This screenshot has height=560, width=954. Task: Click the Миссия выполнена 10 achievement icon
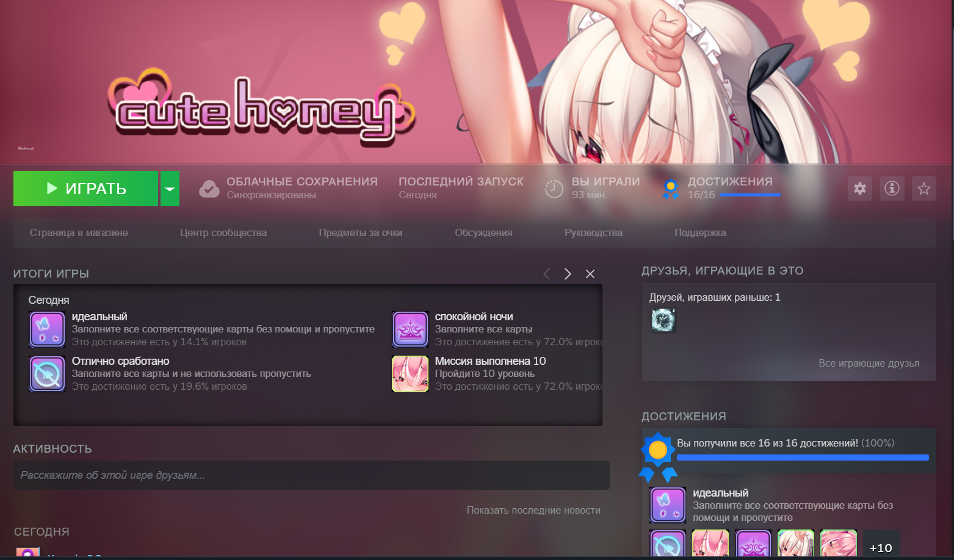pyautogui.click(x=410, y=374)
